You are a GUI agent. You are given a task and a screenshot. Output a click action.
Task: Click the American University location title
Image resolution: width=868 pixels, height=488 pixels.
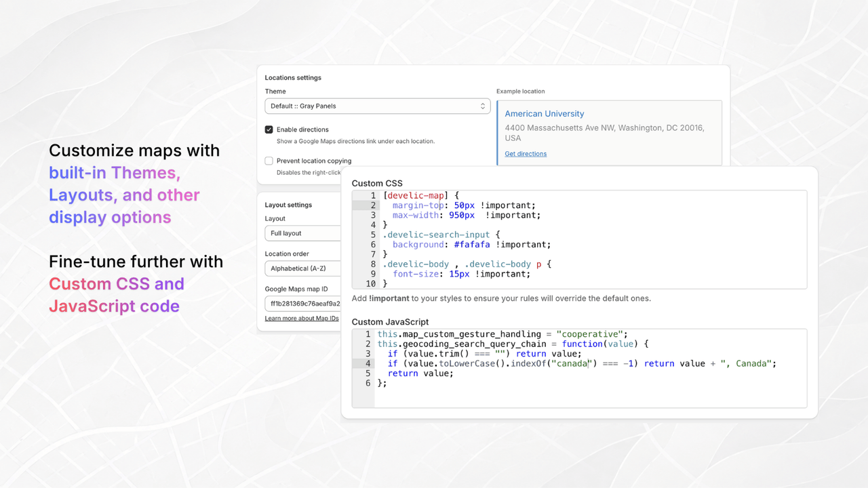pyautogui.click(x=545, y=114)
